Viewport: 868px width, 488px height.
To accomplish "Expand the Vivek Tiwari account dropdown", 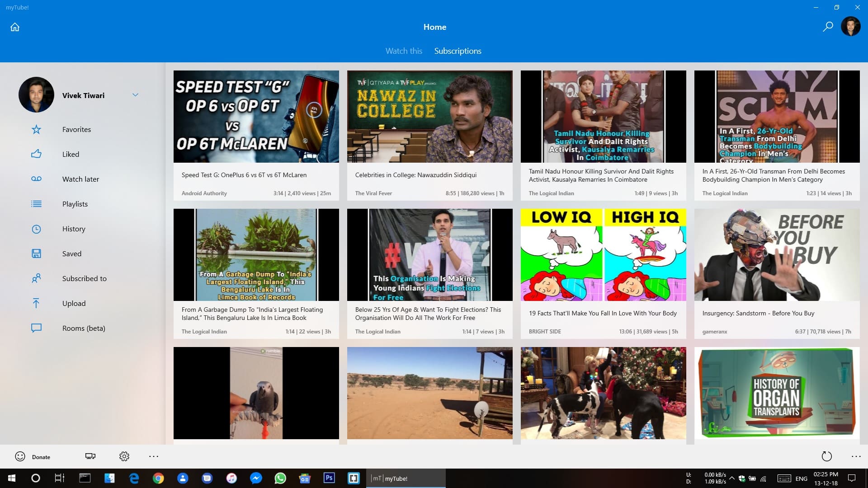I will tap(136, 95).
